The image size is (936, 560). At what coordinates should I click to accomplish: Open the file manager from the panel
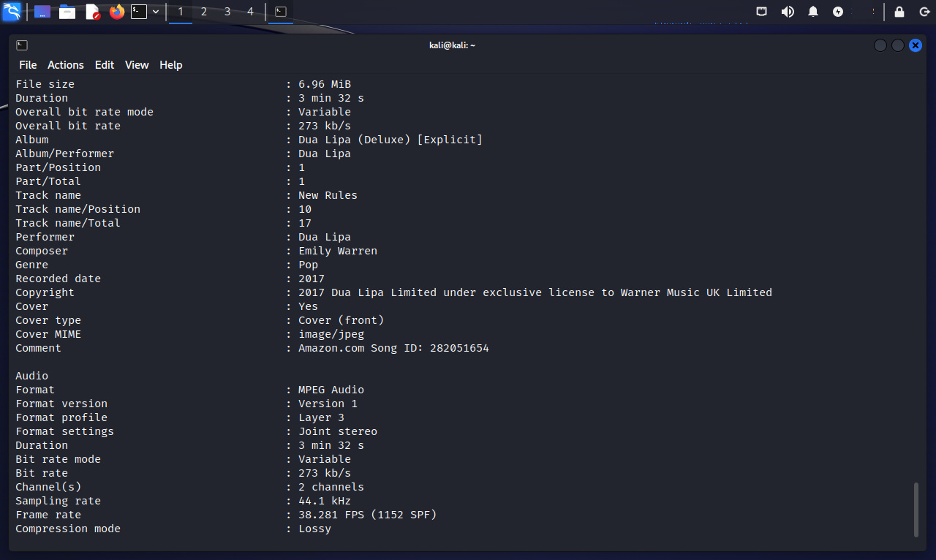click(x=67, y=12)
